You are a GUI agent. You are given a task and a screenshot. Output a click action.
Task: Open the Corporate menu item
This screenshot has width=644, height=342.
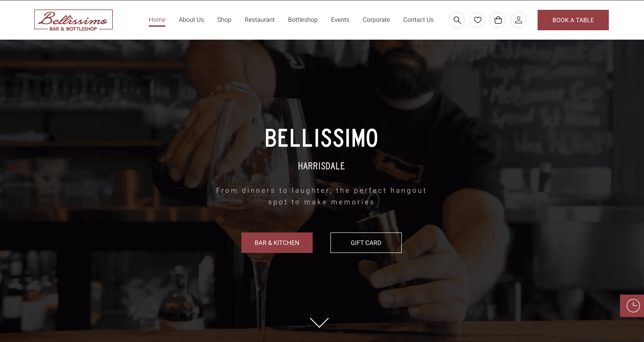click(376, 20)
